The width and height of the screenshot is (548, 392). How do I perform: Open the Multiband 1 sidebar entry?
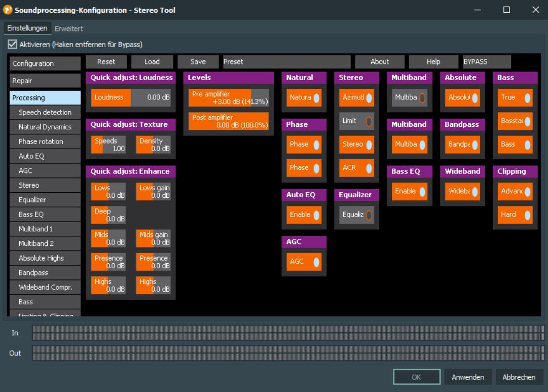pos(45,229)
